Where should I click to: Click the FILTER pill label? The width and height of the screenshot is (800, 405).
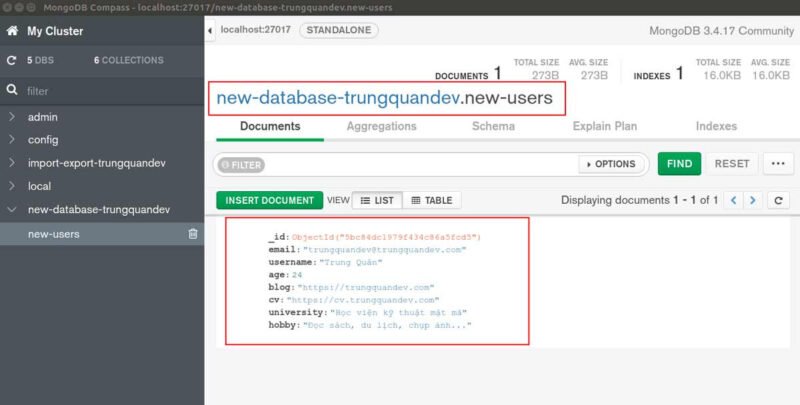(241, 165)
